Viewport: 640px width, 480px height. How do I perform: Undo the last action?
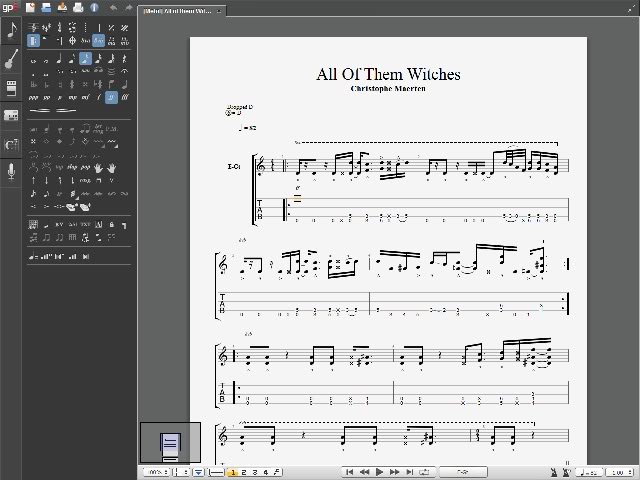(x=113, y=7)
